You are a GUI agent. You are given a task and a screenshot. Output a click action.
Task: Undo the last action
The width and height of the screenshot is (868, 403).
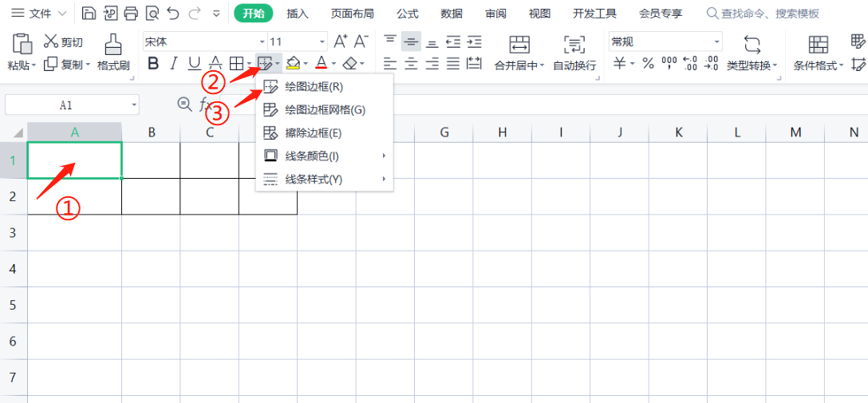(173, 14)
